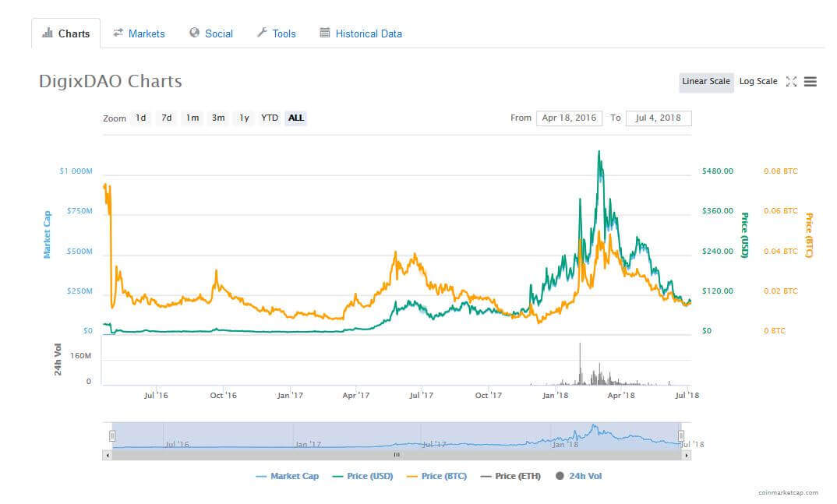Click the $1 000M market cap label
837x504 pixels.
(x=76, y=171)
